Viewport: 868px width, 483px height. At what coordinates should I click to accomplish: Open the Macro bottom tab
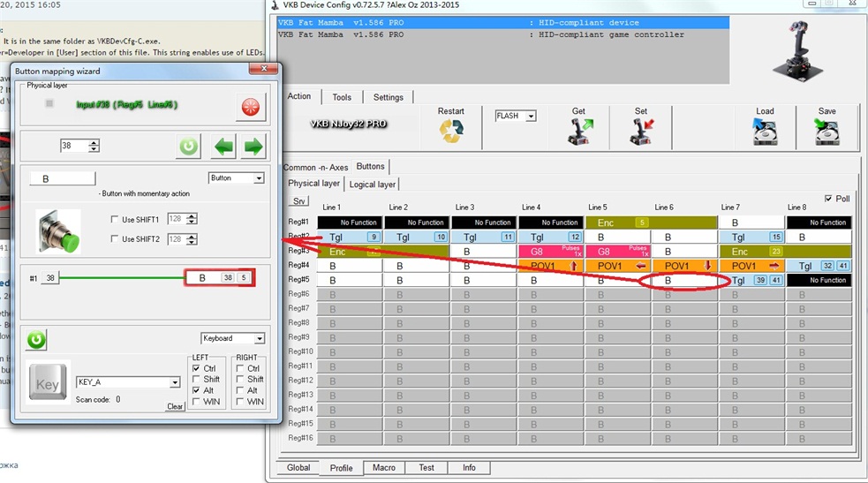384,467
